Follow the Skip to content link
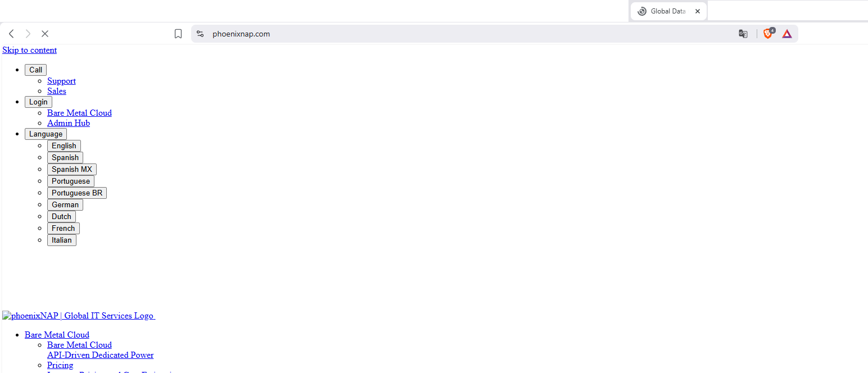 coord(30,50)
